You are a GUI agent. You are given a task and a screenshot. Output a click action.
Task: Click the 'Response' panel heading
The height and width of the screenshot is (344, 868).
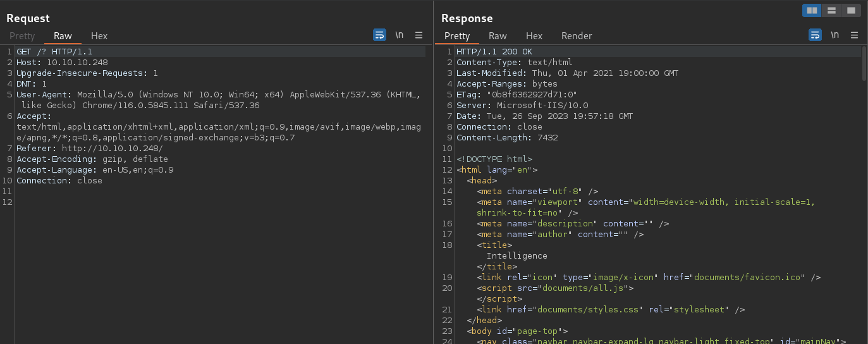pyautogui.click(x=467, y=18)
